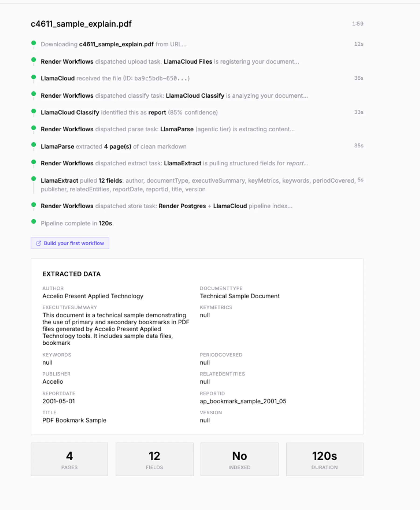Select the 12 FIELDS stat card
Image resolution: width=420 pixels, height=510 pixels.
tap(155, 459)
